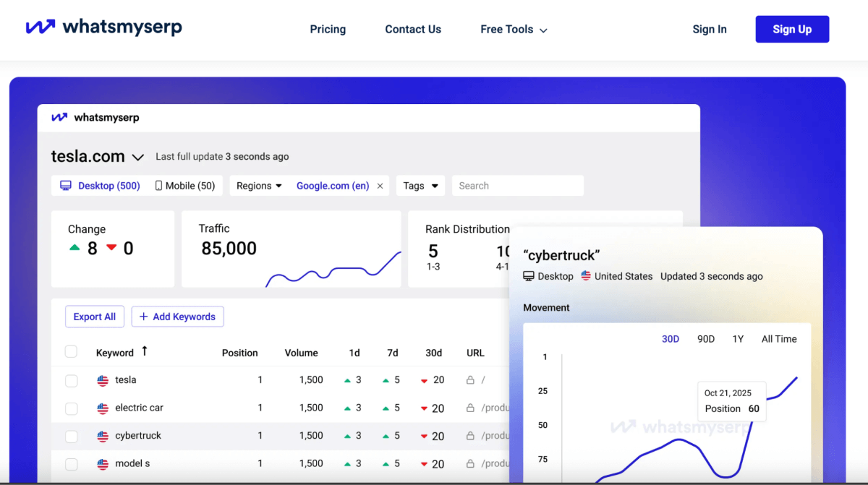Viewport: 868px width, 485px height.
Task: Click the US flag beside cybertruck
Action: (103, 437)
